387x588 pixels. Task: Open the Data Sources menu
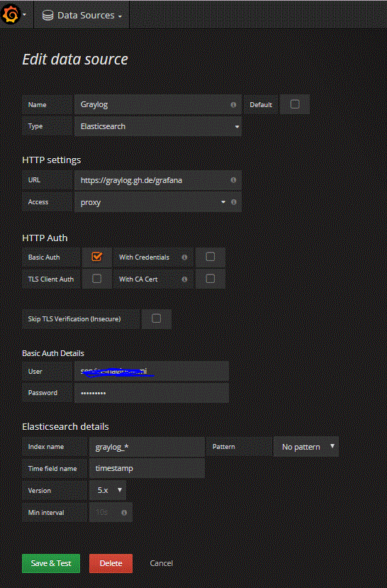82,16
